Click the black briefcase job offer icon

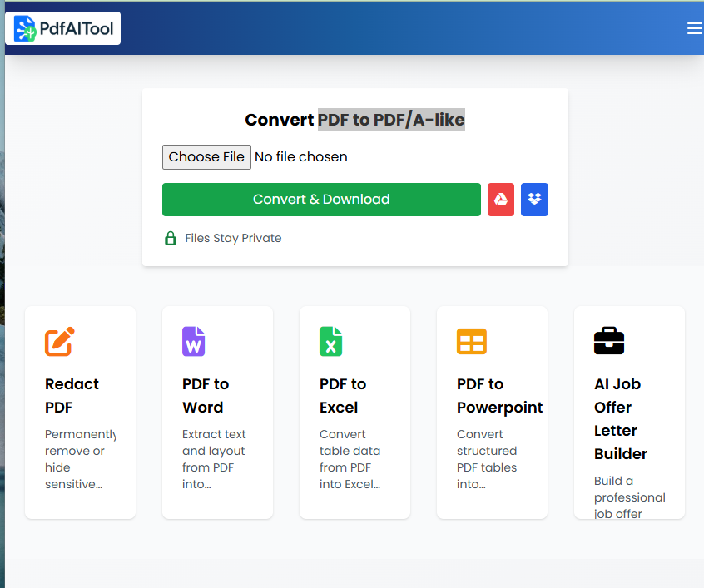click(x=608, y=341)
